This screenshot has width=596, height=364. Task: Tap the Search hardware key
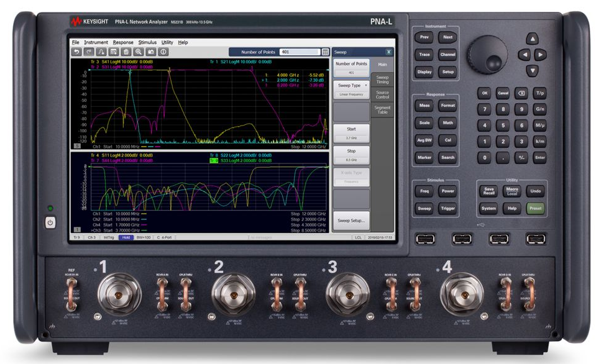[447, 157]
